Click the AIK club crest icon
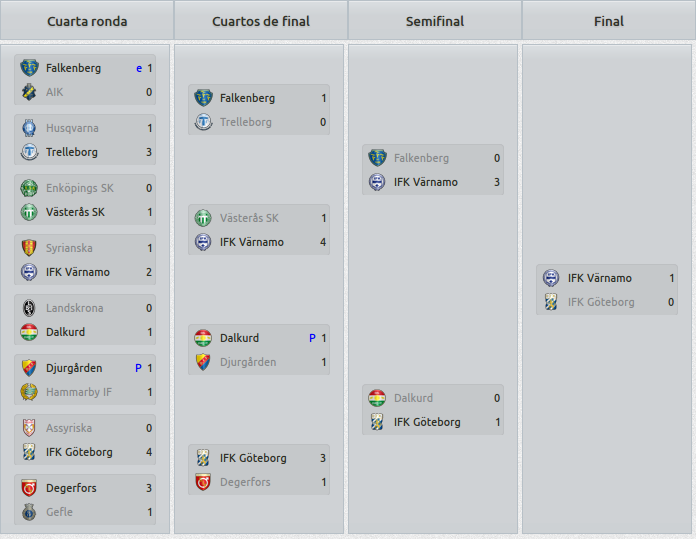The height and width of the screenshot is (539, 696). tap(29, 92)
